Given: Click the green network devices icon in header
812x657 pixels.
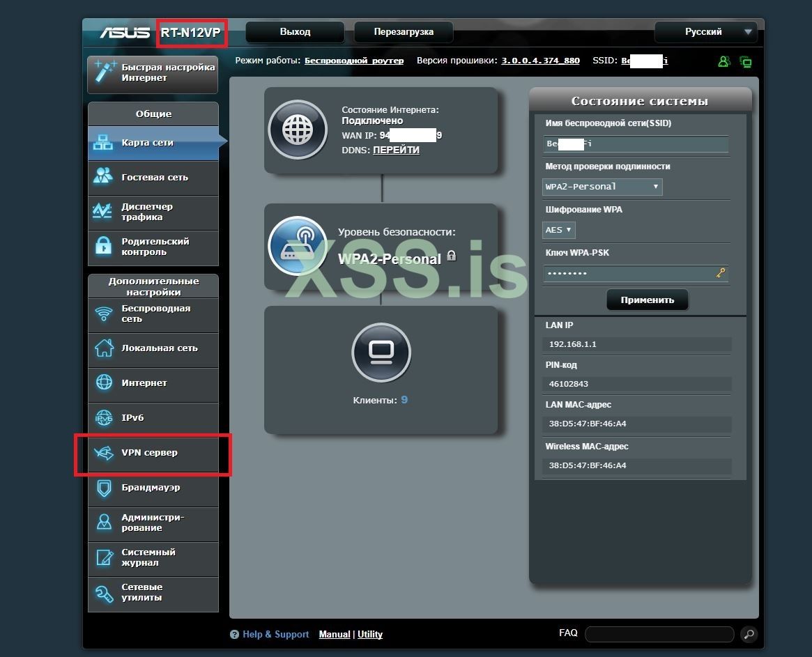Looking at the screenshot, I should click(746, 62).
